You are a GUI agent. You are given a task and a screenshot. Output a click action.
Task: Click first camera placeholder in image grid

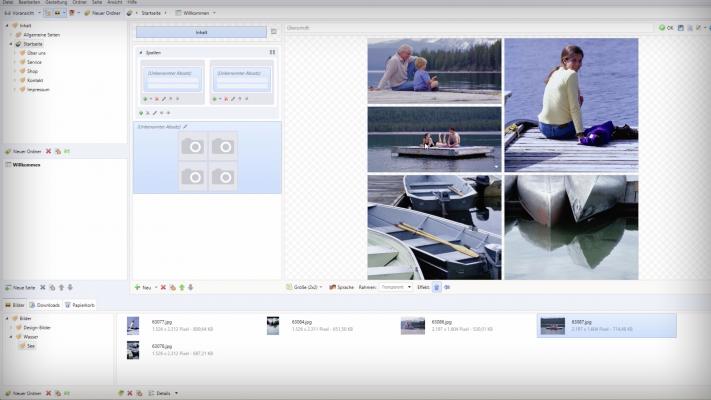tap(194, 146)
